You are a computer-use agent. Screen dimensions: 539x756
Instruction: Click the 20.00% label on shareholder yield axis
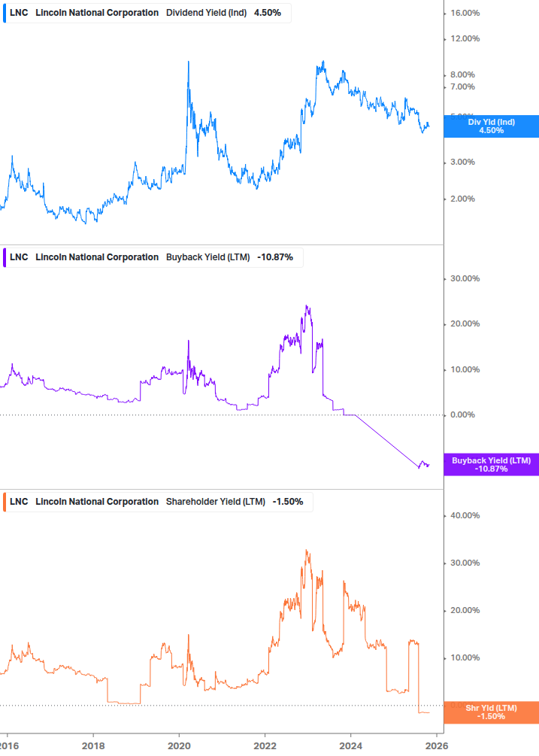[465, 610]
